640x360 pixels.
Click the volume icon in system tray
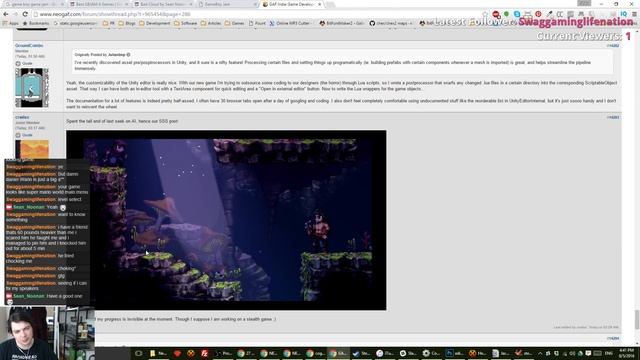pos(572,353)
